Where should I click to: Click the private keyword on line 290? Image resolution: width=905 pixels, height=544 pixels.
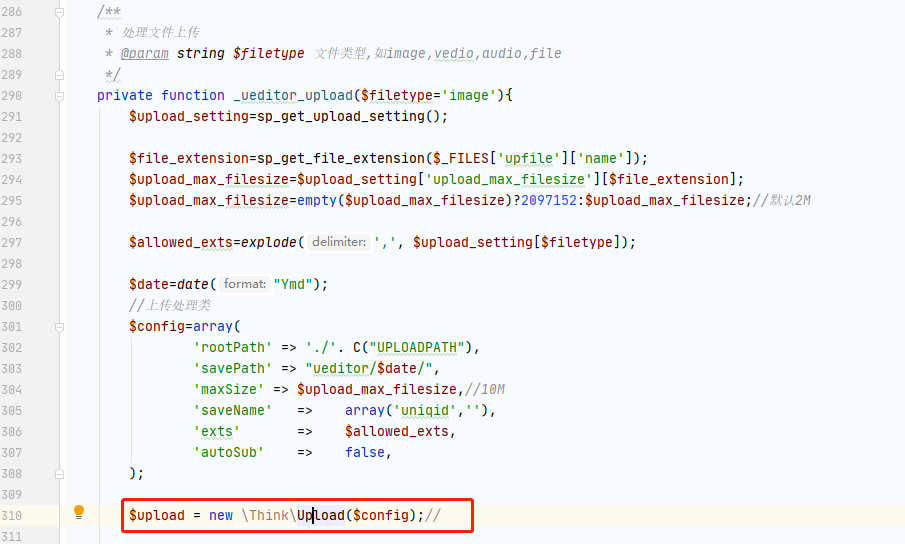tap(125, 95)
